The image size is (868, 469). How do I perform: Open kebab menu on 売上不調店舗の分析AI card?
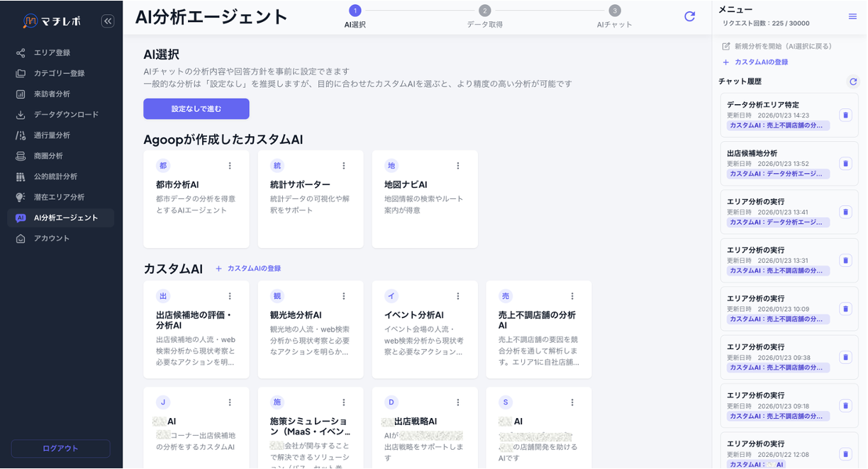coord(572,295)
